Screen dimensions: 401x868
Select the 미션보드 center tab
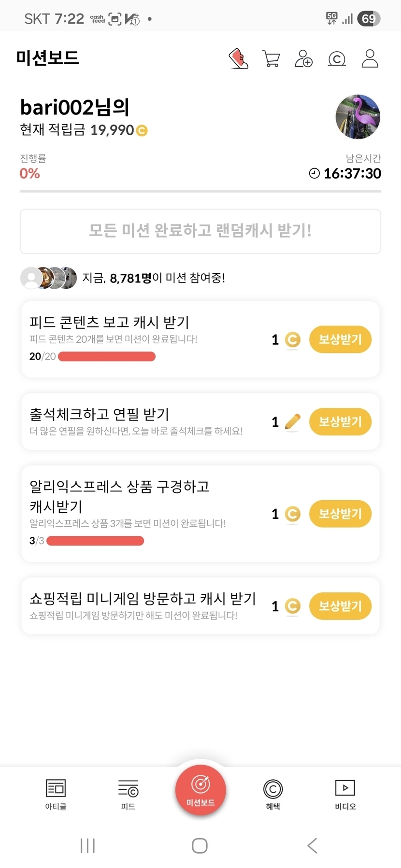pos(200,790)
